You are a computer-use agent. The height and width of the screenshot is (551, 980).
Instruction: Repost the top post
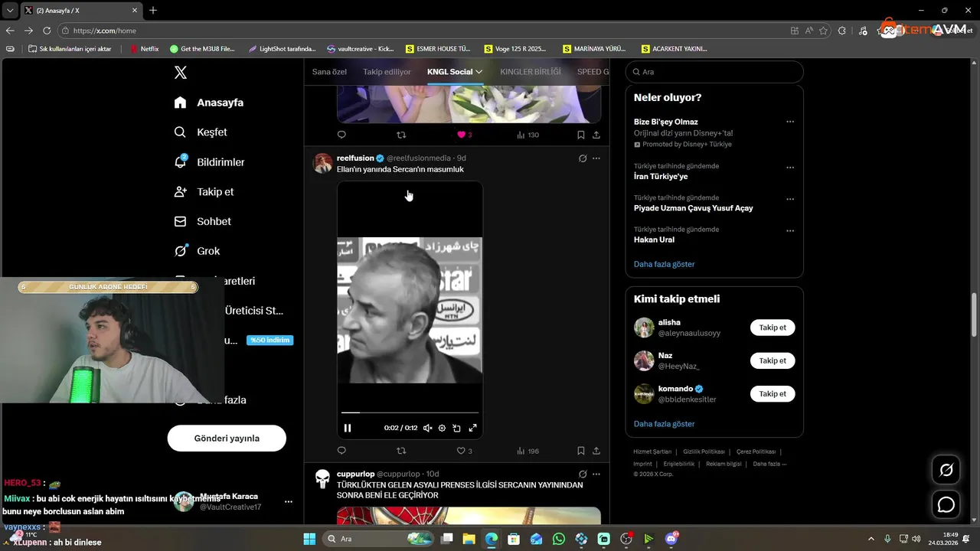pos(401,135)
